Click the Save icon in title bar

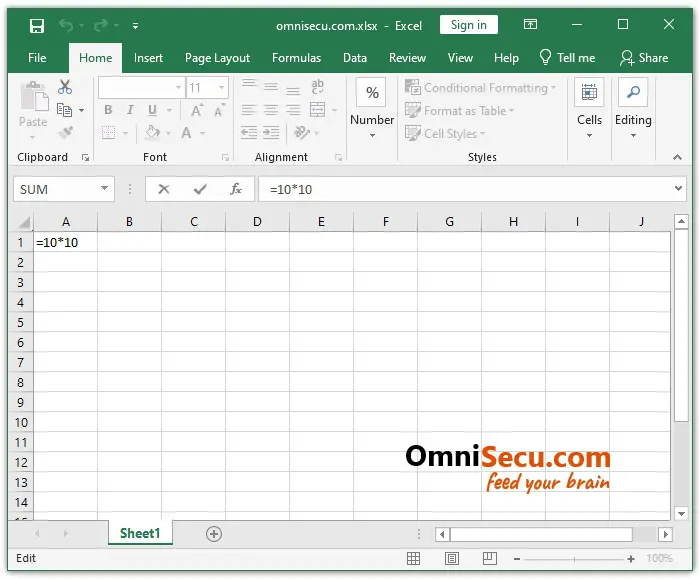pyautogui.click(x=37, y=25)
